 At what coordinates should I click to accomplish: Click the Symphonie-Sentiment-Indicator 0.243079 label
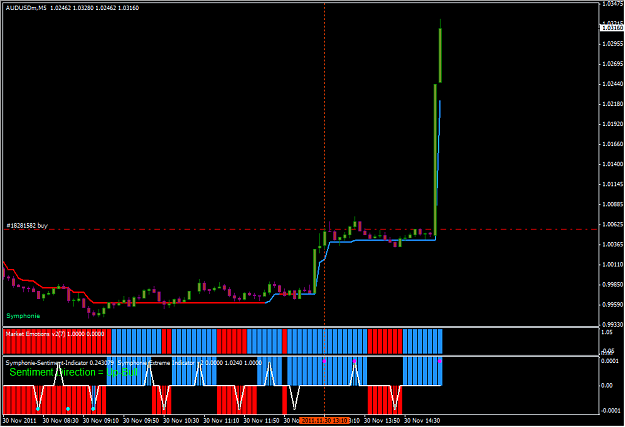tap(59, 363)
